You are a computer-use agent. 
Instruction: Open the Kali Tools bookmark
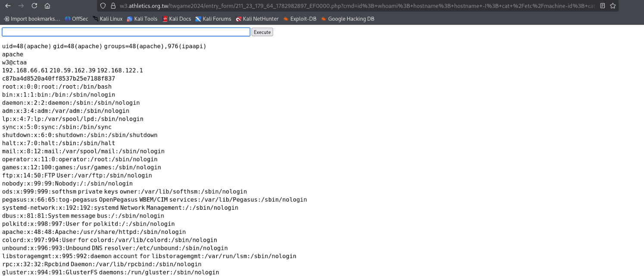pos(142,19)
